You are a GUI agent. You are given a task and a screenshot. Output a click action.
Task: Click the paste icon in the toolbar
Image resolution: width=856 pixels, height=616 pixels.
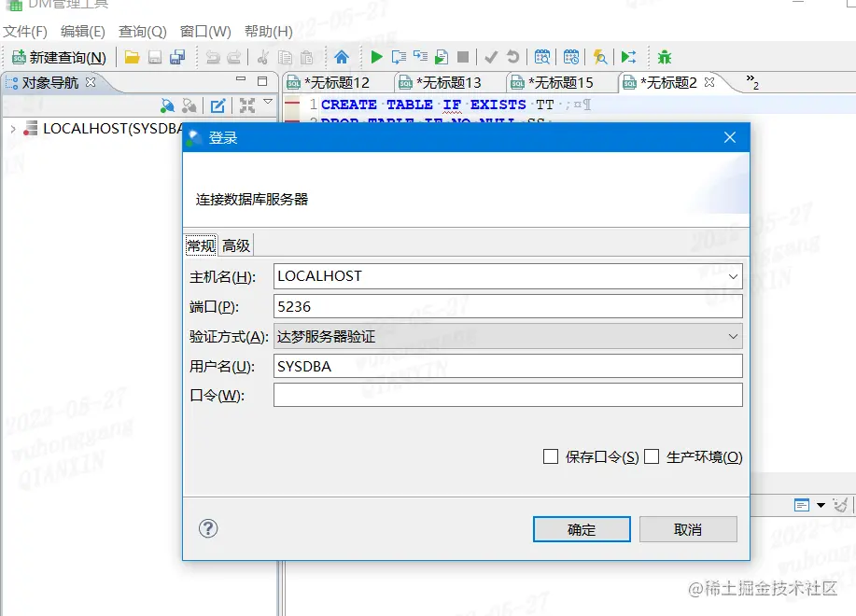tap(306, 57)
